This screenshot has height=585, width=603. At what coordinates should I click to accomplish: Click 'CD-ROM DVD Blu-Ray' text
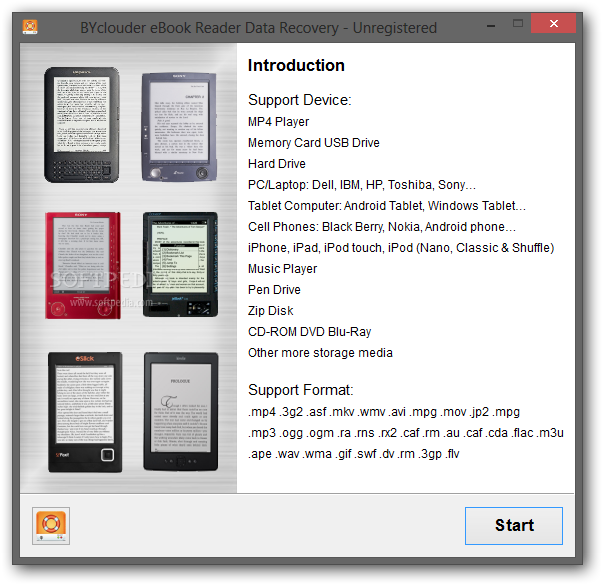point(310,332)
